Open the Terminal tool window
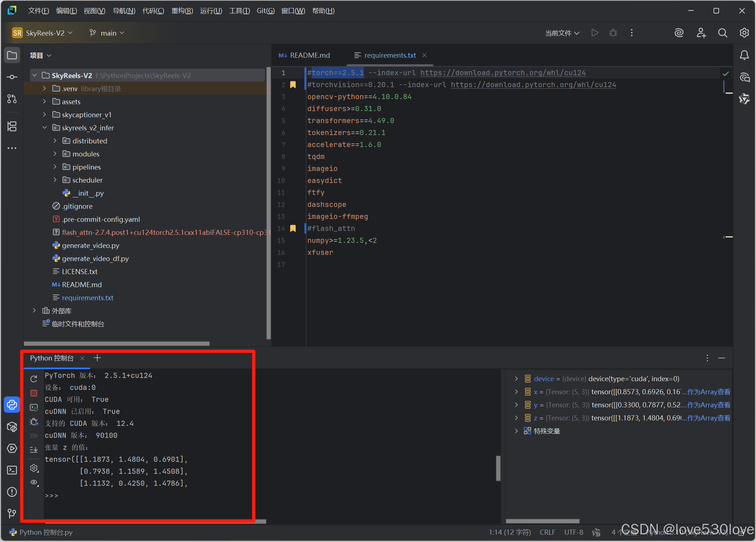 point(12,470)
